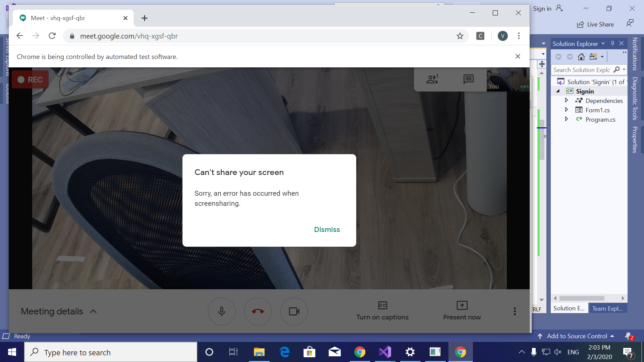Click the chat message panel icon
Screen dimensions: 644x362
[x=468, y=79]
